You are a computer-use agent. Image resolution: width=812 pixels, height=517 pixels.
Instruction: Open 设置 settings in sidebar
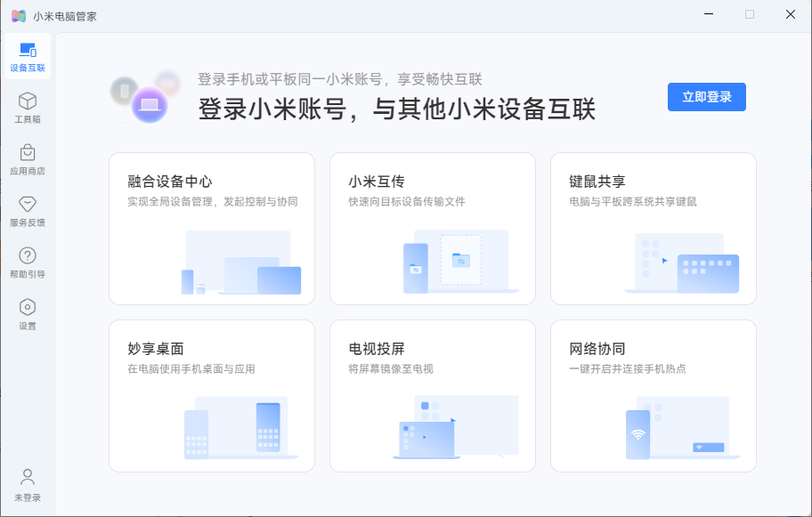point(28,315)
